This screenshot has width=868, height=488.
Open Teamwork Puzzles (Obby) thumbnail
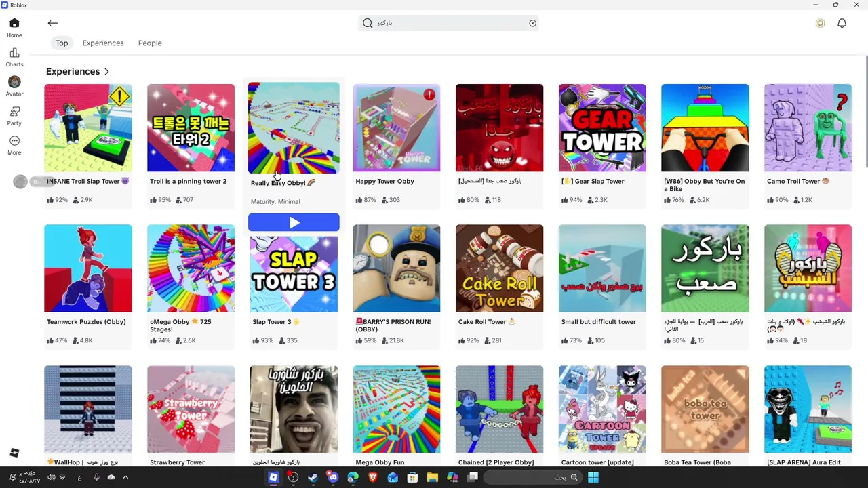[x=88, y=268]
